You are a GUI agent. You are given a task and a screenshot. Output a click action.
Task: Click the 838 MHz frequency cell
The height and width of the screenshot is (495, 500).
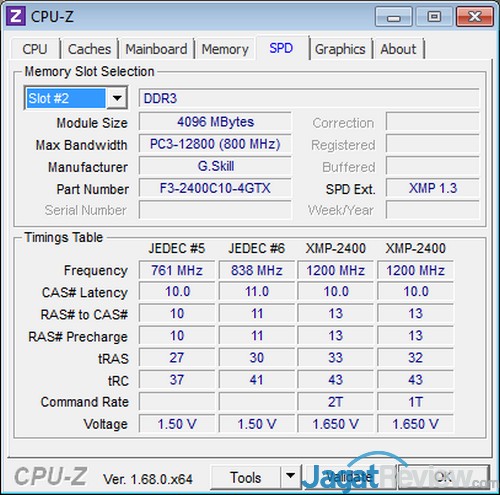(257, 270)
